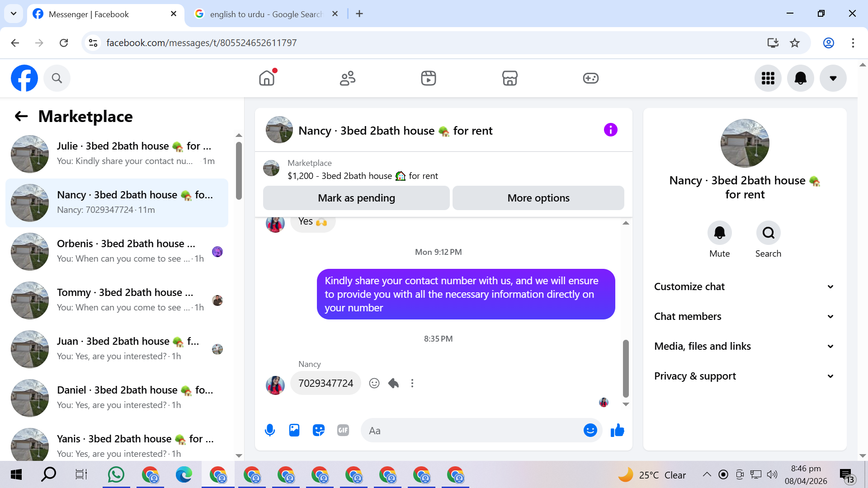Attach a photo using image icon

point(294,430)
